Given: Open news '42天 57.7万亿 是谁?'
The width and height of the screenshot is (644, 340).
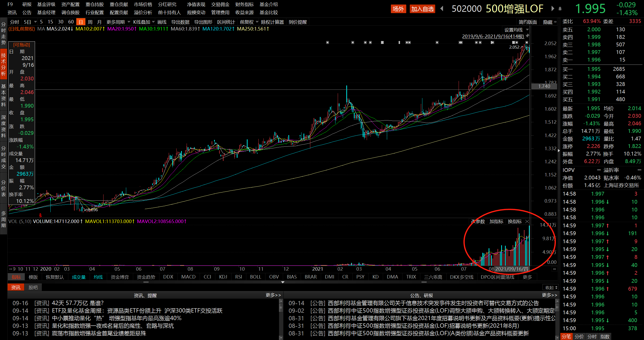Looking at the screenshot, I should coord(78,303).
